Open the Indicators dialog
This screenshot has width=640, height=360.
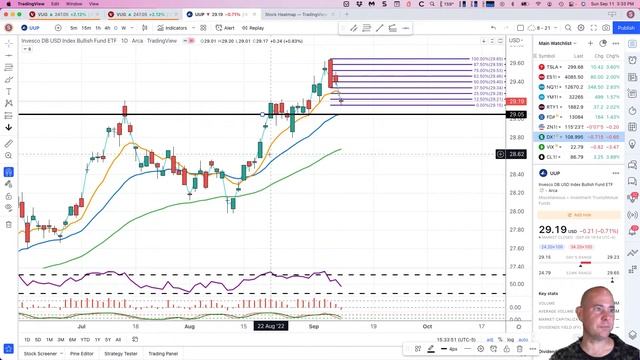(172, 28)
